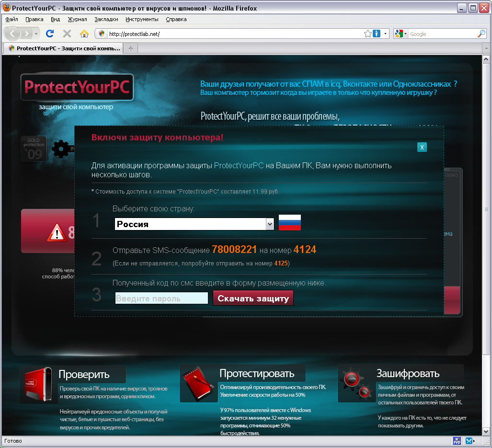Click the ProtectYourPC link in popup text

[x=239, y=166]
